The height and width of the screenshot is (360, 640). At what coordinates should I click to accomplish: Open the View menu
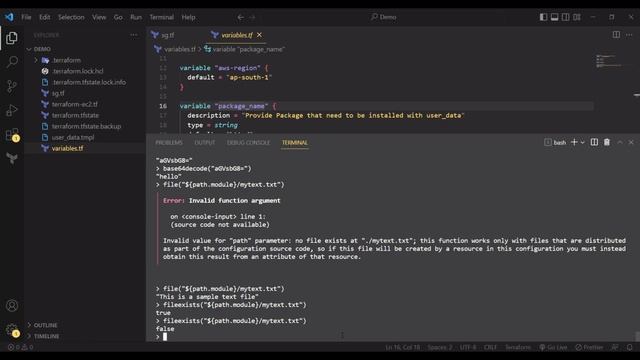(99, 17)
